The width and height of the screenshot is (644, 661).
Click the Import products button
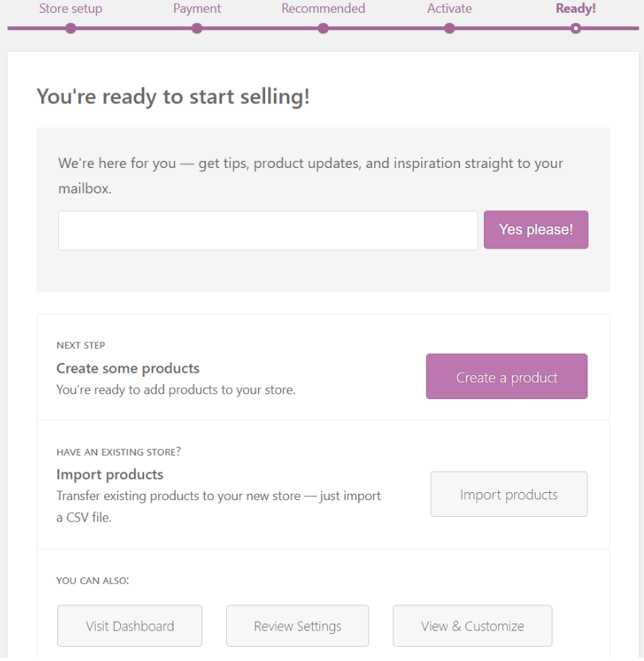(x=509, y=494)
